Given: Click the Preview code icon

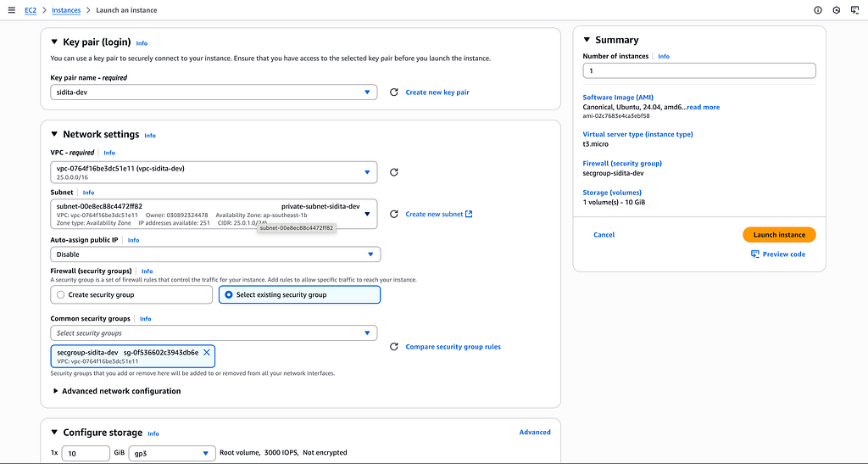Looking at the screenshot, I should [x=755, y=254].
